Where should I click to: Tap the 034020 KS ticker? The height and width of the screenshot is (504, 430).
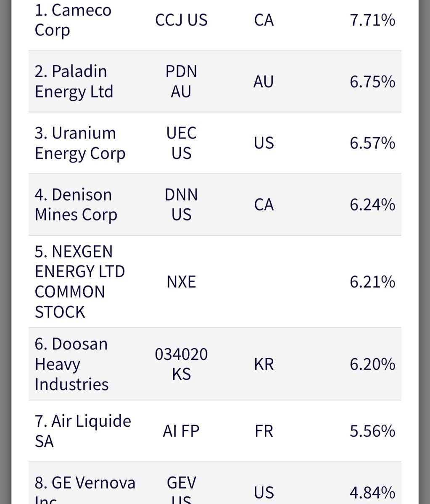coord(181,364)
